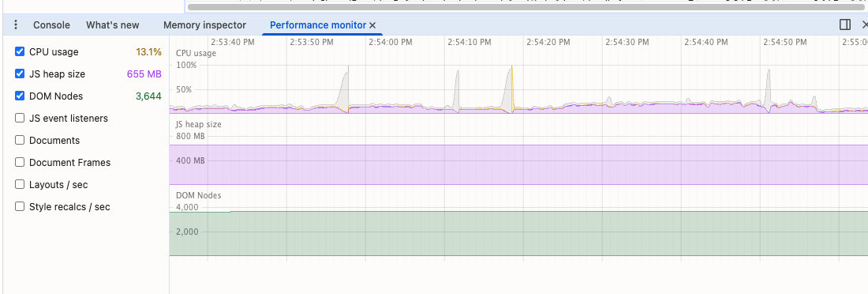The image size is (868, 294).
Task: Select the Performance monitor tab
Action: click(x=318, y=25)
